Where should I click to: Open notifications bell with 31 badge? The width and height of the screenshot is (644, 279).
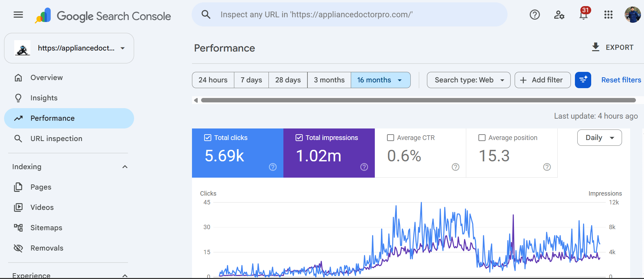(x=584, y=14)
